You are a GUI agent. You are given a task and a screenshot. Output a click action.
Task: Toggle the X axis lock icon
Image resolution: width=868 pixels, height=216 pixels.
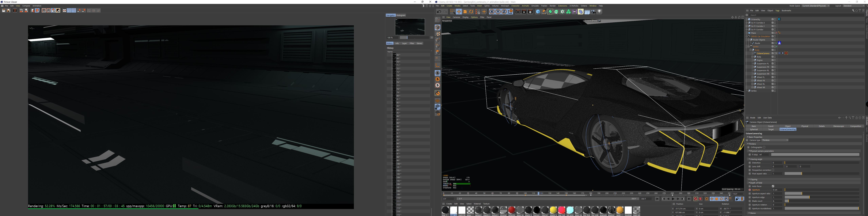(492, 11)
